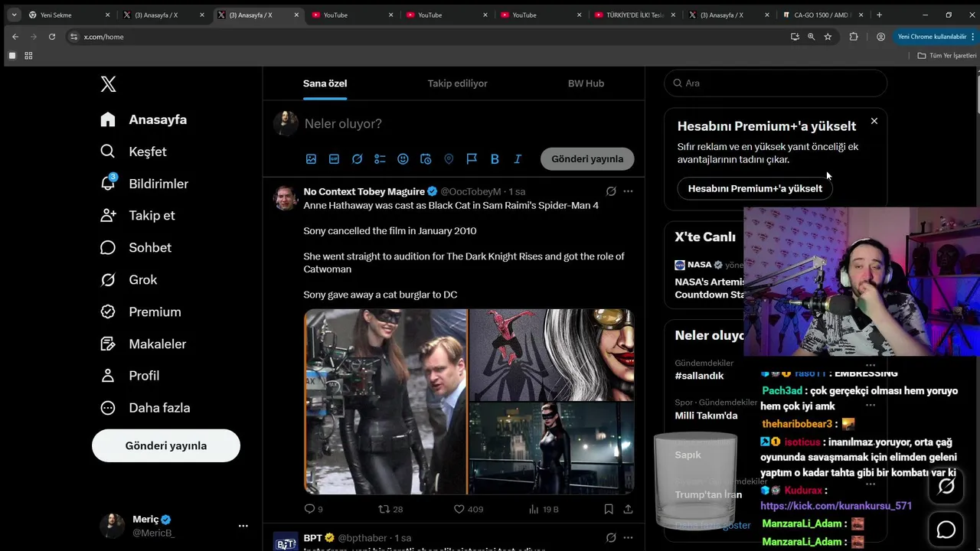Like the post with 409 likes
This screenshot has height=551, width=980.
click(x=468, y=509)
